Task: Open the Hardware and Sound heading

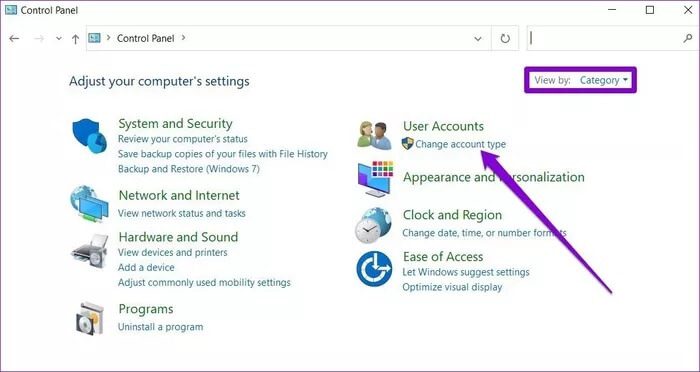Action: (178, 237)
